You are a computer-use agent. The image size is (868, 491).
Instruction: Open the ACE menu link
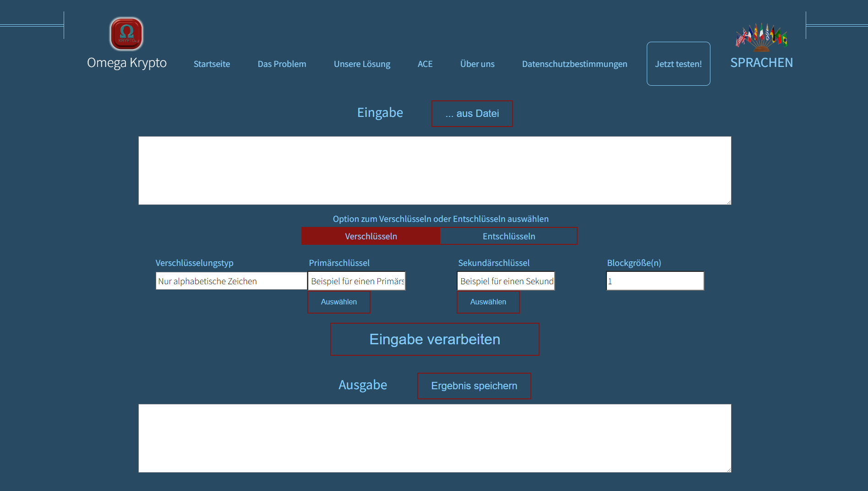[425, 64]
